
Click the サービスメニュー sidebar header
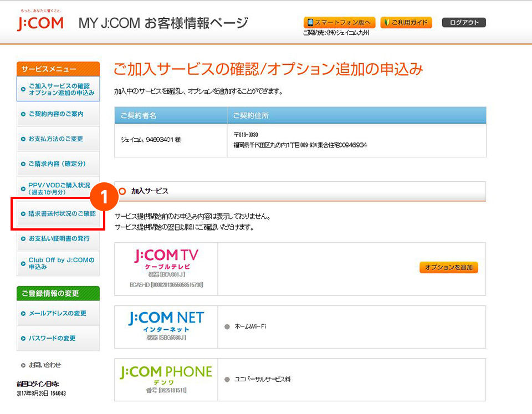[58, 69]
